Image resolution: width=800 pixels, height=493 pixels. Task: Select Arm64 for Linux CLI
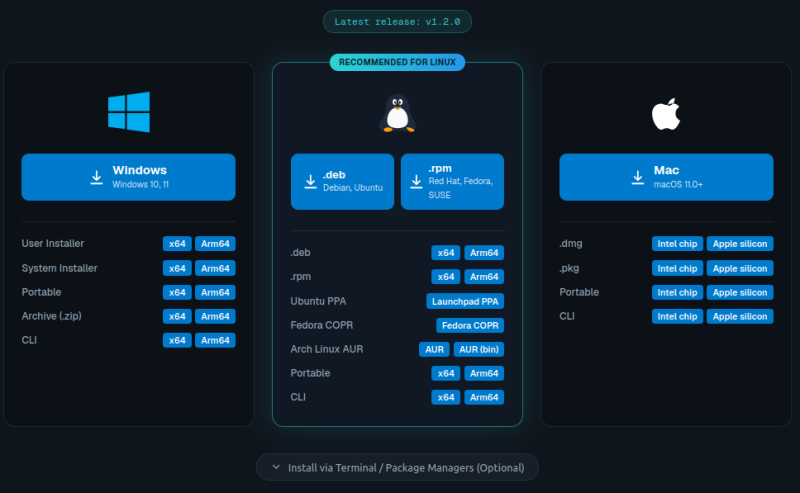[x=484, y=397]
